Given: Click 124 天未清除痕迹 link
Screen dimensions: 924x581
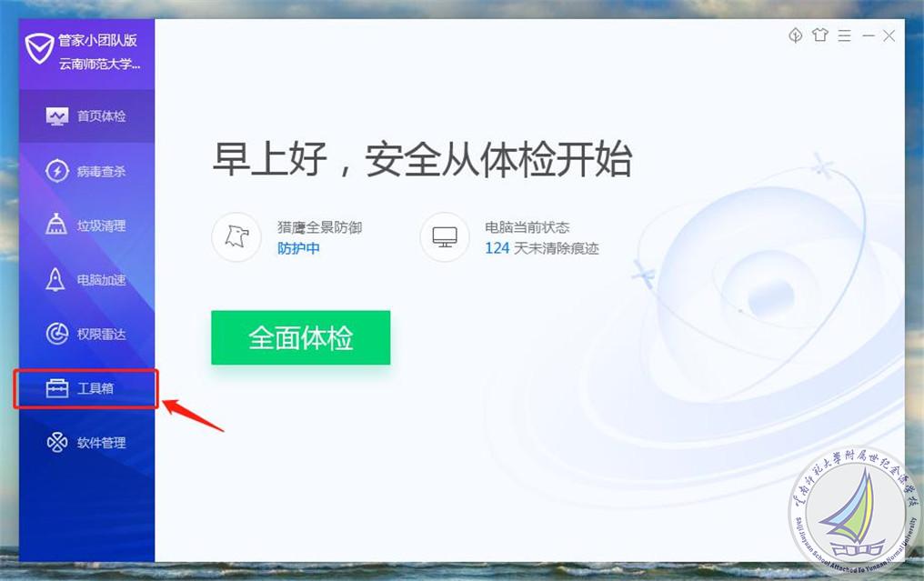Looking at the screenshot, I should (541, 248).
